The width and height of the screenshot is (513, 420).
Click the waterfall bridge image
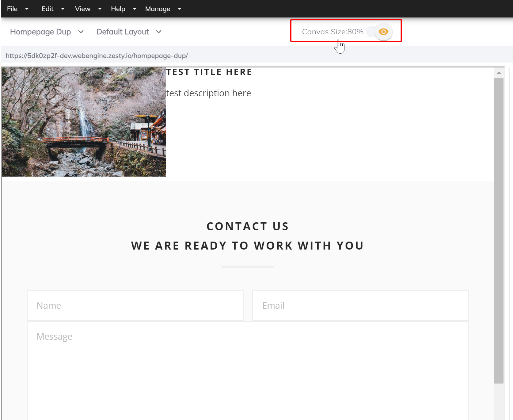click(84, 122)
